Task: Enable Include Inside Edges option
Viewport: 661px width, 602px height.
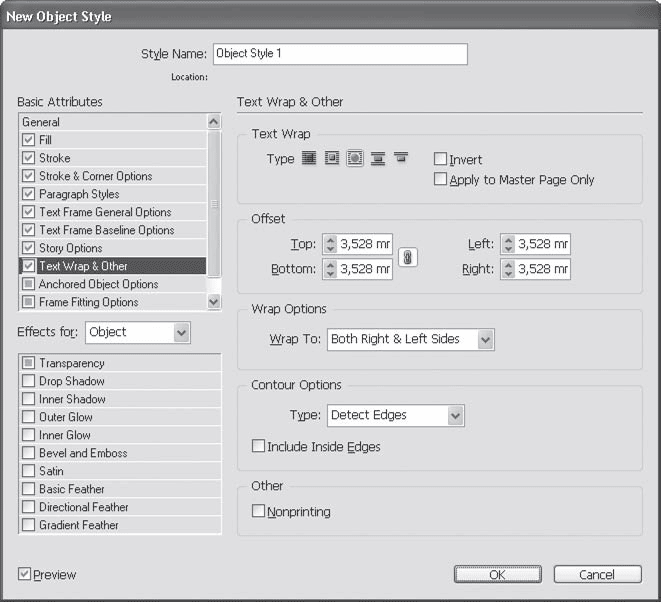Action: point(259,447)
